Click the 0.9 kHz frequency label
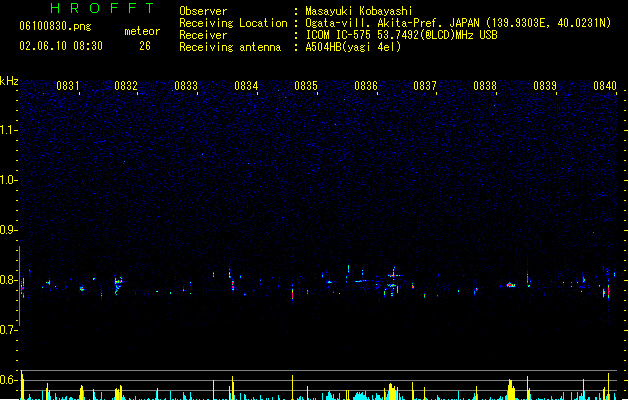The width and height of the screenshot is (629, 400). coord(8,230)
